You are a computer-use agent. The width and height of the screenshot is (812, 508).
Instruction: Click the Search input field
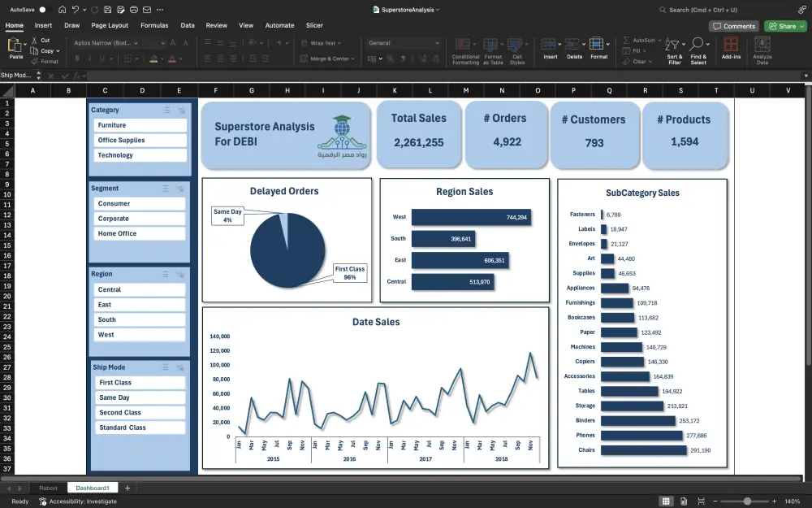(724, 9)
